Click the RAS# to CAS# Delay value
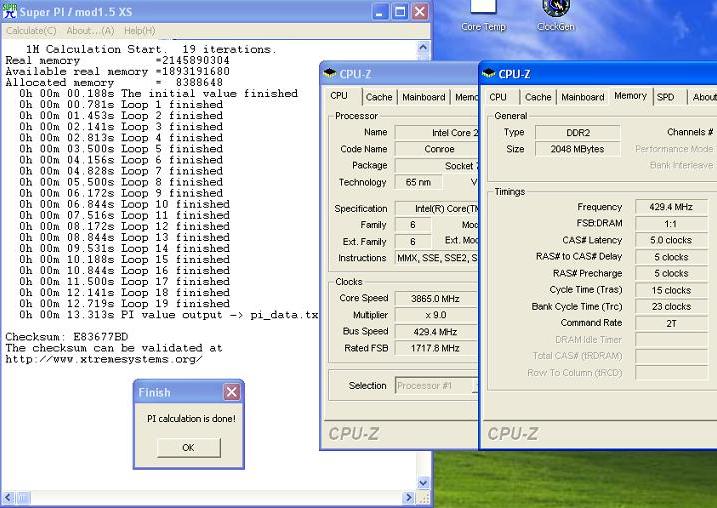The width and height of the screenshot is (717, 508). pyautogui.click(x=671, y=257)
